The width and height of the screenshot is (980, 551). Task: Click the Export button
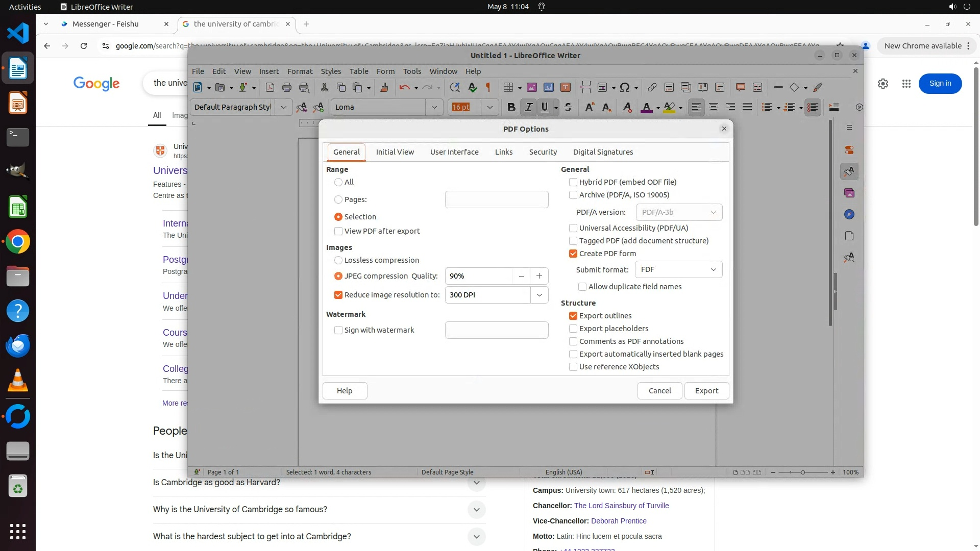coord(706,391)
